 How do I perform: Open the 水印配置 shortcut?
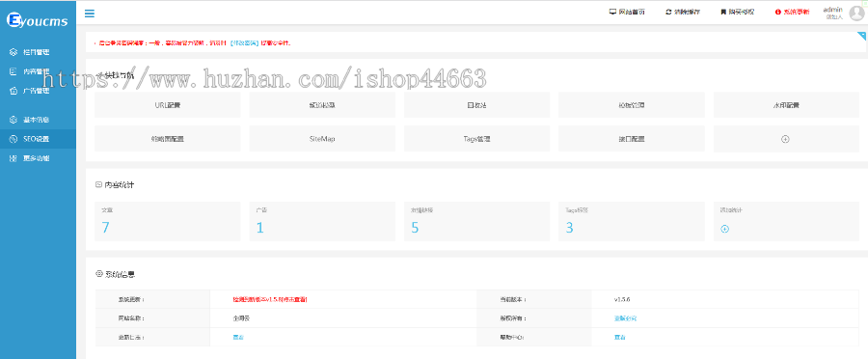786,104
